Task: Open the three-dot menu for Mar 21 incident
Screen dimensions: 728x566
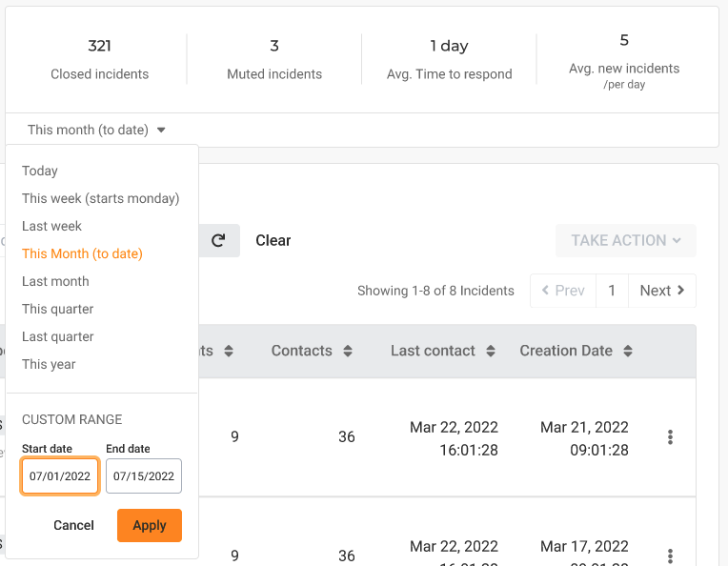Action: pos(670,437)
